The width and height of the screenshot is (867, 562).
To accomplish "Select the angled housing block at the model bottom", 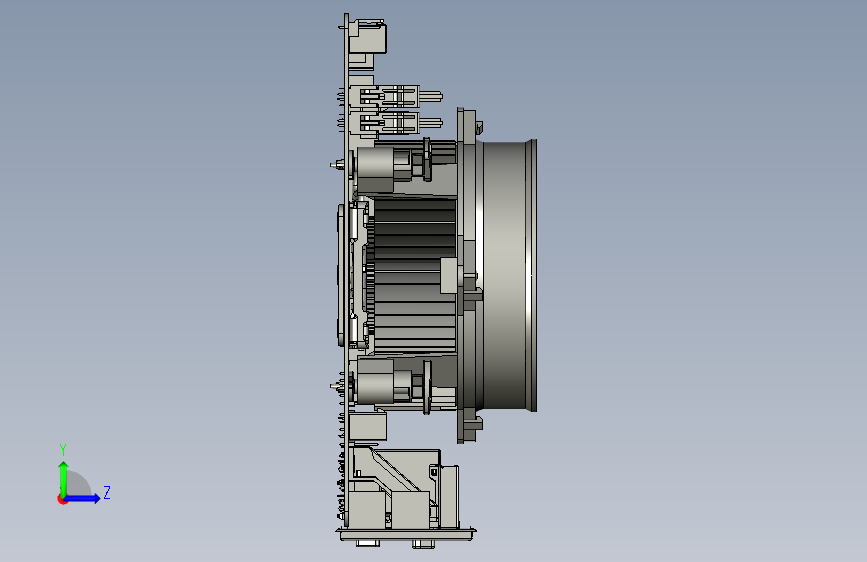I will tap(404, 488).
